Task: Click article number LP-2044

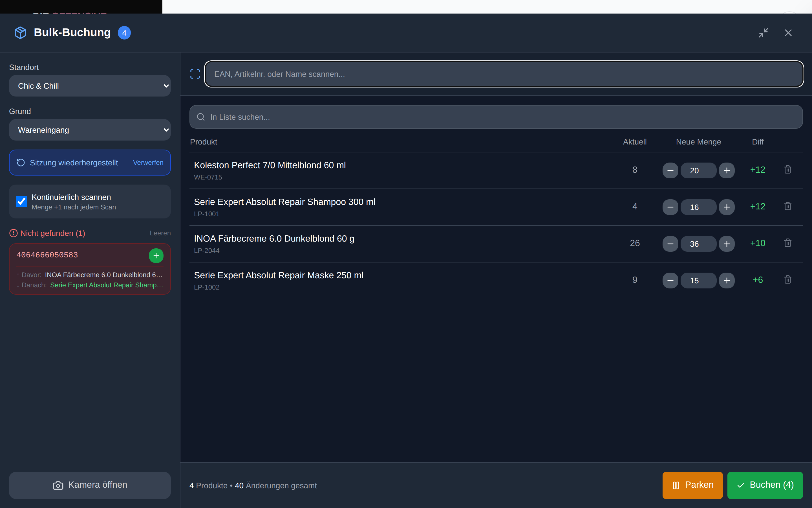Action: tap(207, 250)
